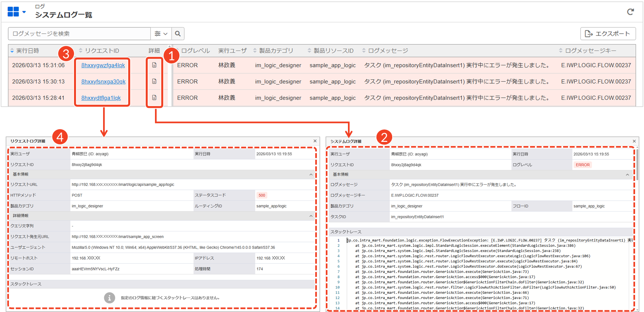This screenshot has width=644, height=312.
Task: Collapse 詳細情報 section in request log detail
Action: point(311,216)
